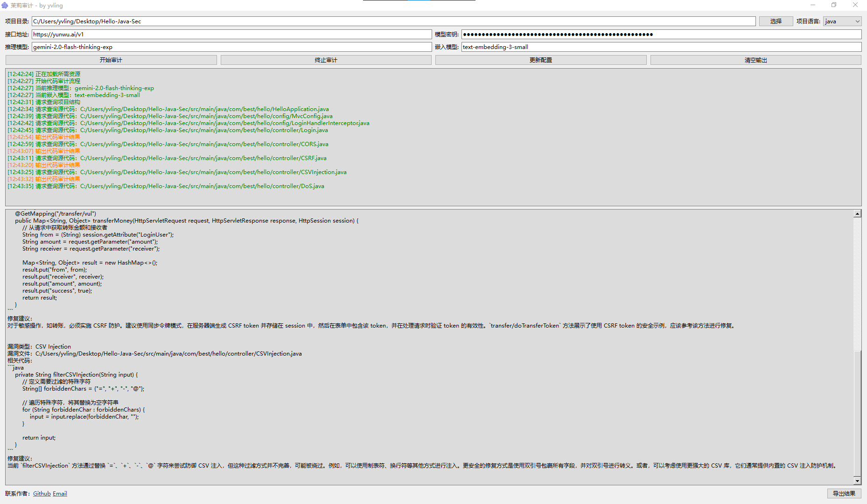This screenshot has height=504, width=867.
Task: Open the 项目语言 java dropdown
Action: [x=842, y=21]
